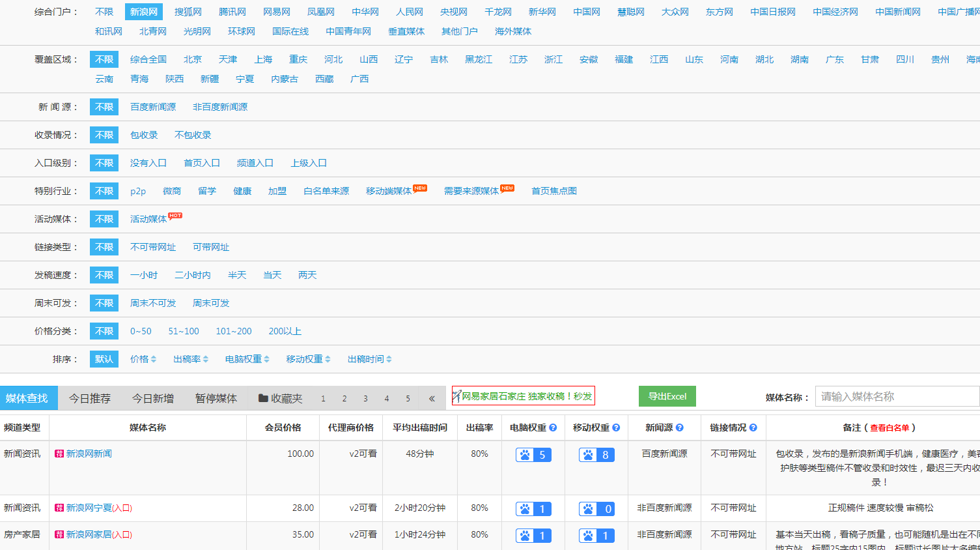Select 首页入口 under 入口级别

click(202, 163)
